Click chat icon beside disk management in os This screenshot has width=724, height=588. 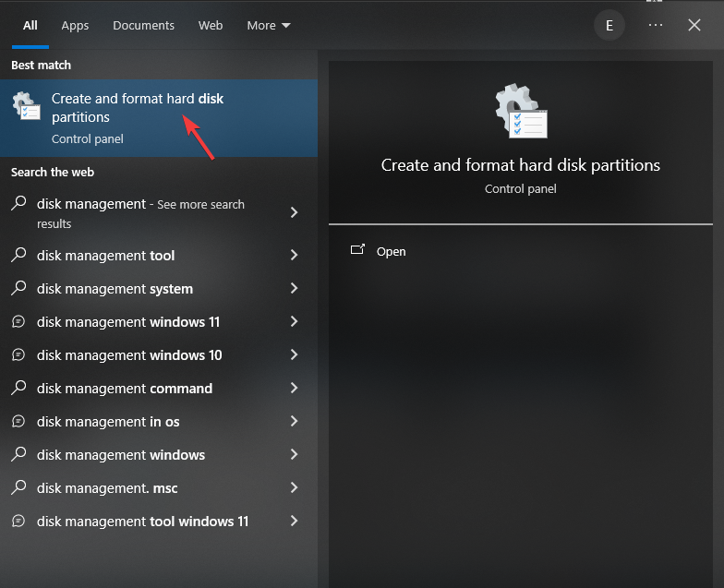click(18, 421)
